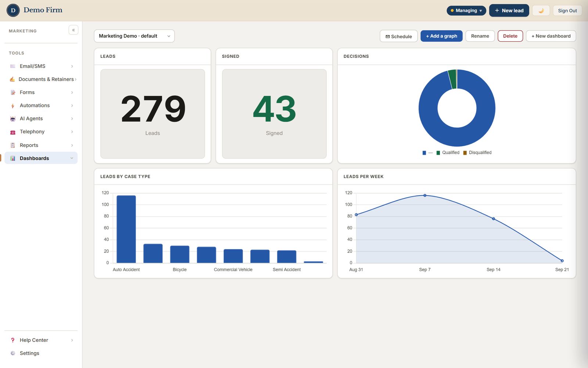
Task: Click the AI Agents robot icon
Action: (x=13, y=118)
